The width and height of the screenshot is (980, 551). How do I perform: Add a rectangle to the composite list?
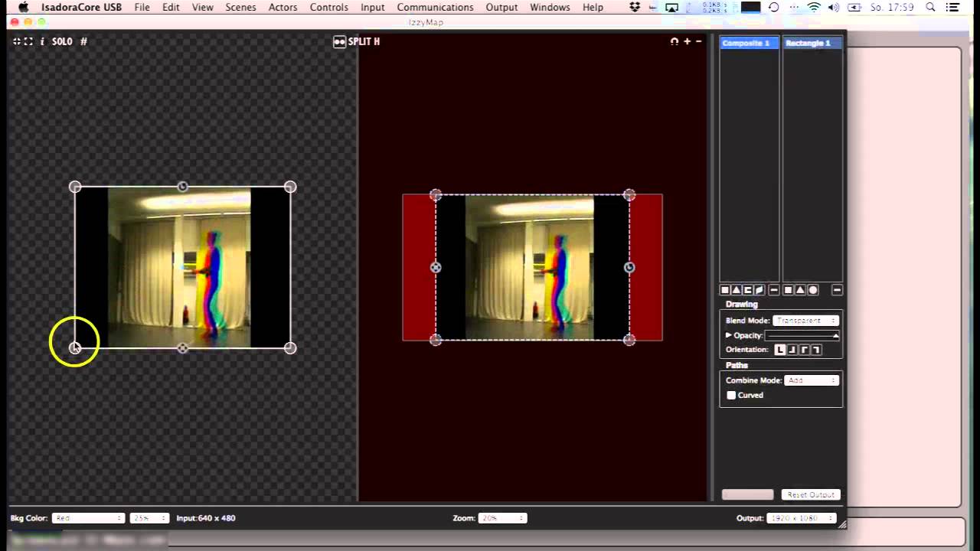click(x=725, y=290)
